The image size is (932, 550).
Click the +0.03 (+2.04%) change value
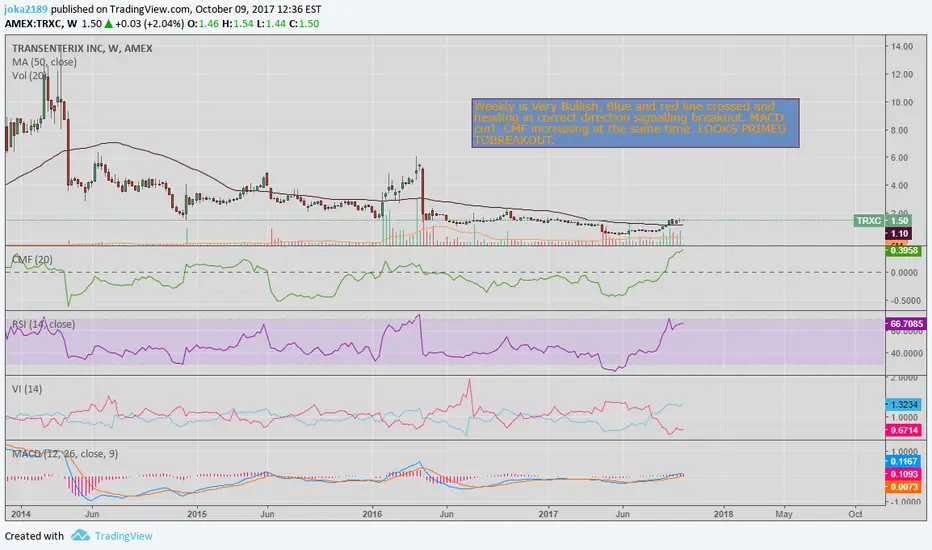click(150, 24)
